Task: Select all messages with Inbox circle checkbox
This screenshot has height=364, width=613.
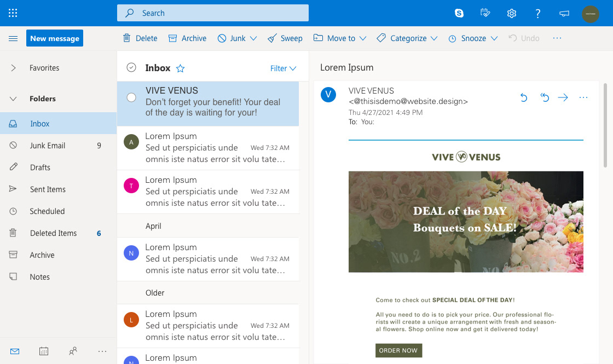Action: 131,68
